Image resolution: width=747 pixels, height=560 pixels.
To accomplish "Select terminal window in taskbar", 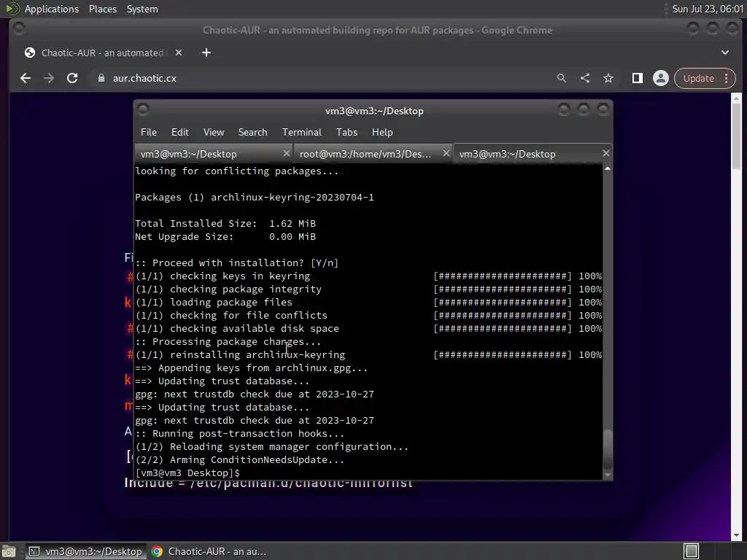I will tap(86, 551).
